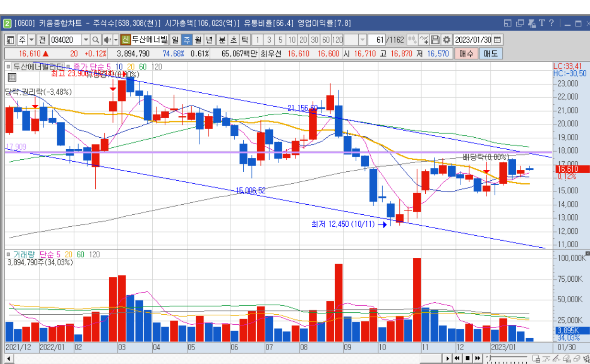Play chart replay forward
The image size is (590, 364).
pyautogui.click(x=448, y=358)
